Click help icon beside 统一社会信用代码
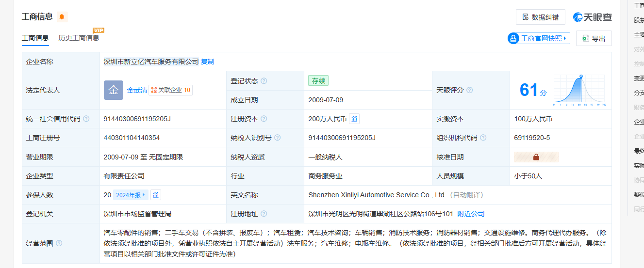644x268 pixels. (86, 119)
